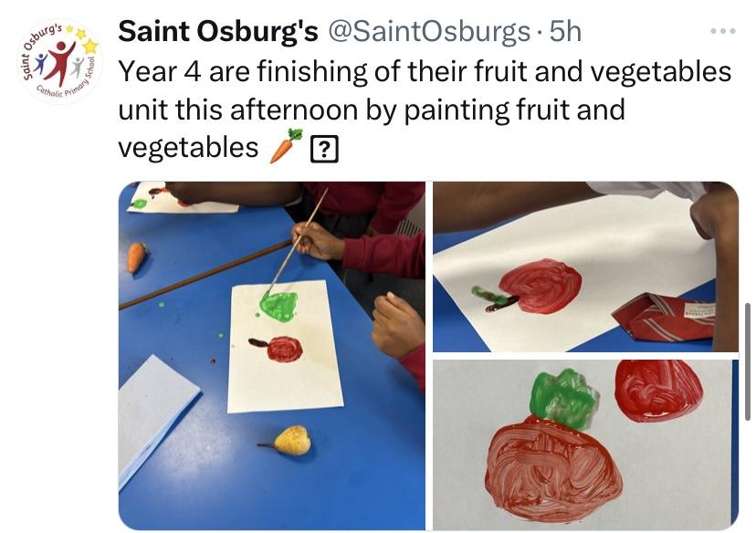Select the tweet text about Year 4
The height and width of the screenshot is (533, 756).
(425, 109)
